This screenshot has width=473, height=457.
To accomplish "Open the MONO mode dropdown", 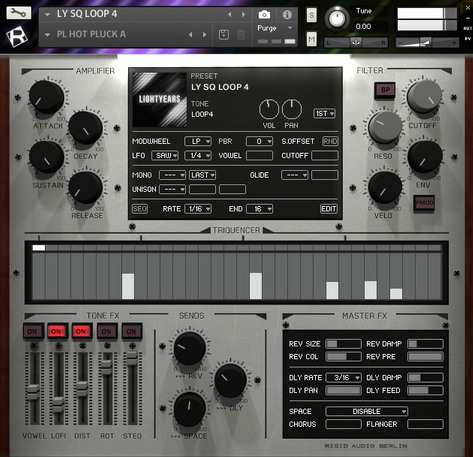I will [172, 175].
